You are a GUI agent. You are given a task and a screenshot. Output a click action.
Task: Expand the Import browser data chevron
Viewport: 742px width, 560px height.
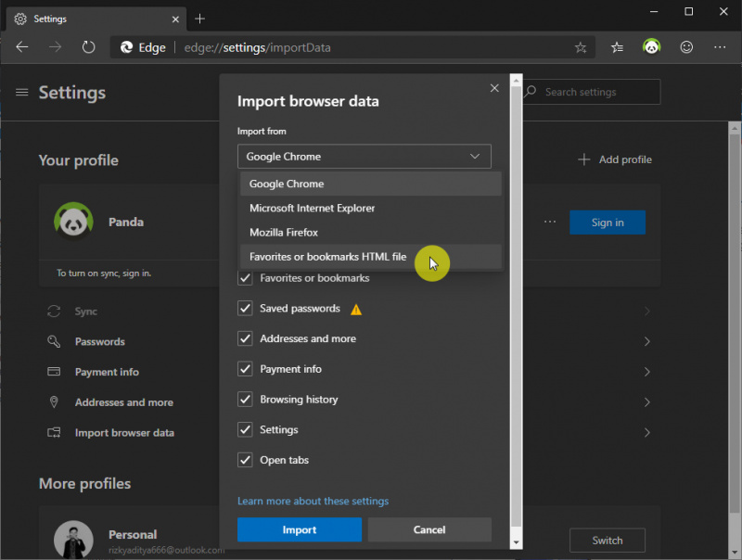pyautogui.click(x=646, y=432)
